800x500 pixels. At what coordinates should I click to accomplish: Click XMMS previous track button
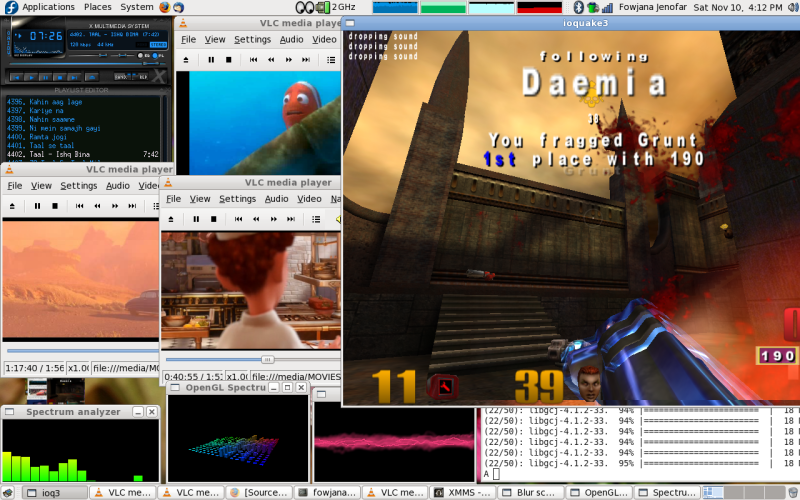pos(16,78)
